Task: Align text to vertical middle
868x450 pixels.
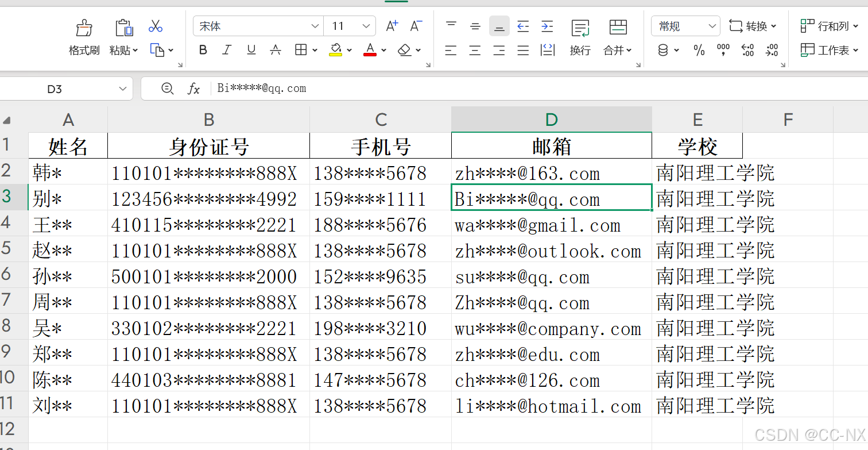Action: tap(475, 26)
